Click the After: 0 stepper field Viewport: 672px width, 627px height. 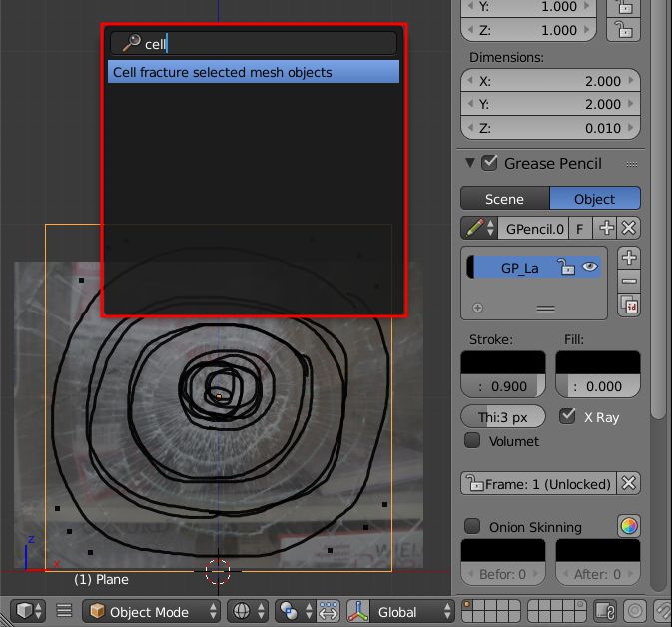(598, 574)
